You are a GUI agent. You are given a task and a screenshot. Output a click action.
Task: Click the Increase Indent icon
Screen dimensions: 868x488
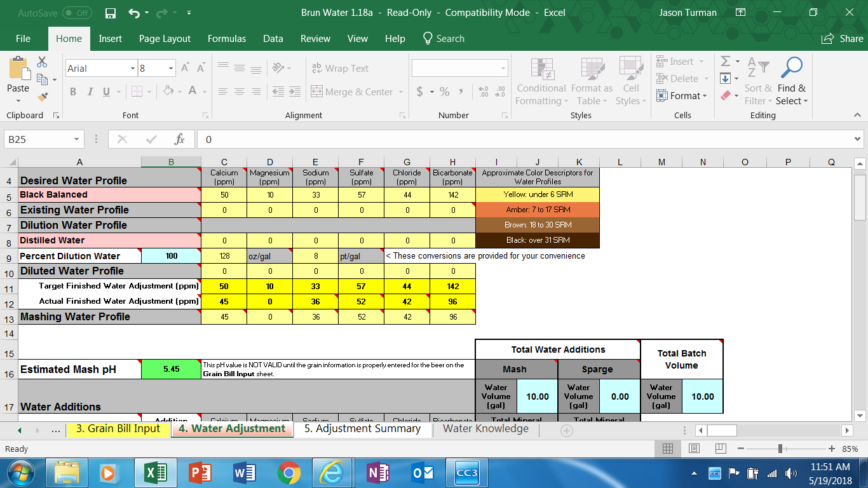point(294,92)
